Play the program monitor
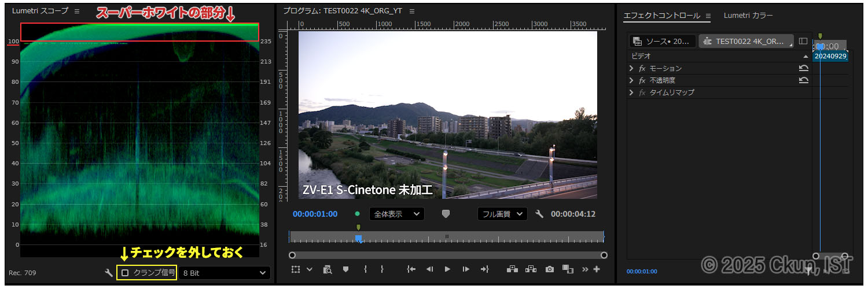The width and height of the screenshot is (868, 289). (x=447, y=269)
